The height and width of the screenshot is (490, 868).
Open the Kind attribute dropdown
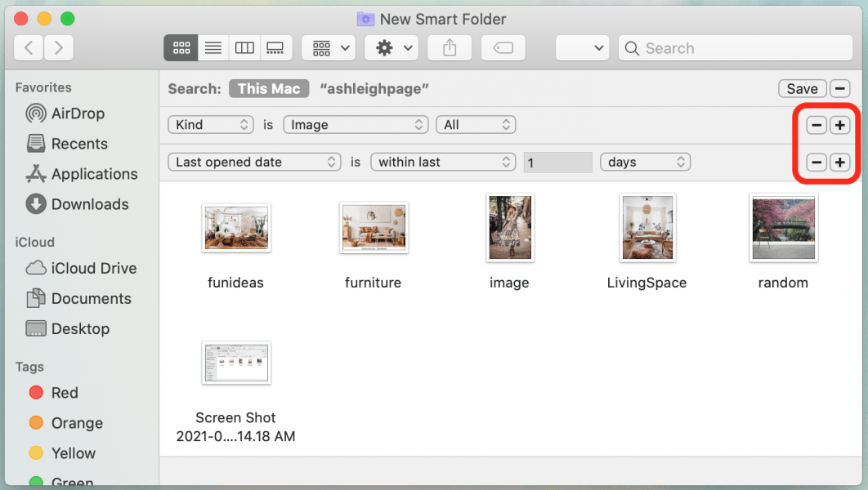[x=210, y=125]
